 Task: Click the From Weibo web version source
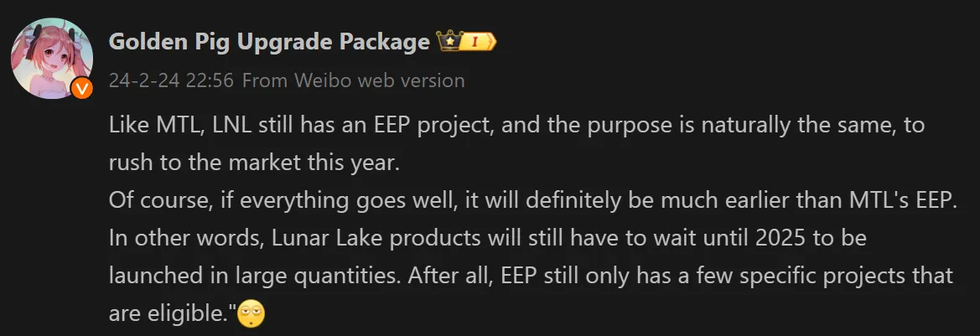pos(353,80)
